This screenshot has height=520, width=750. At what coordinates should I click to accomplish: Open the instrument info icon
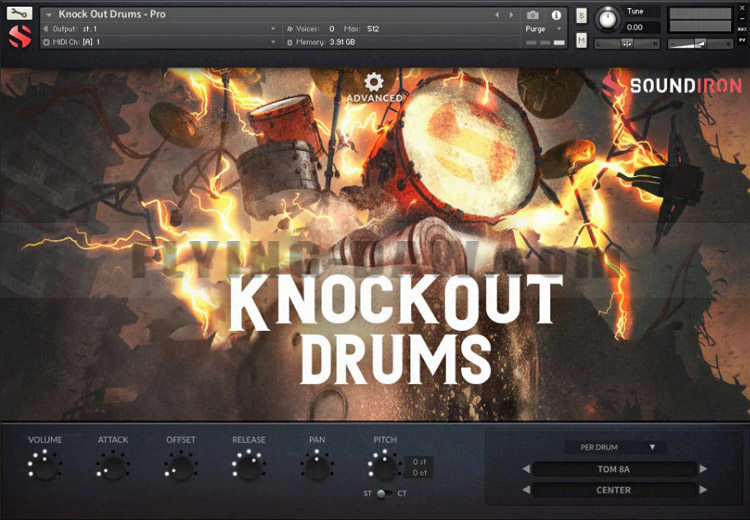coord(556,15)
